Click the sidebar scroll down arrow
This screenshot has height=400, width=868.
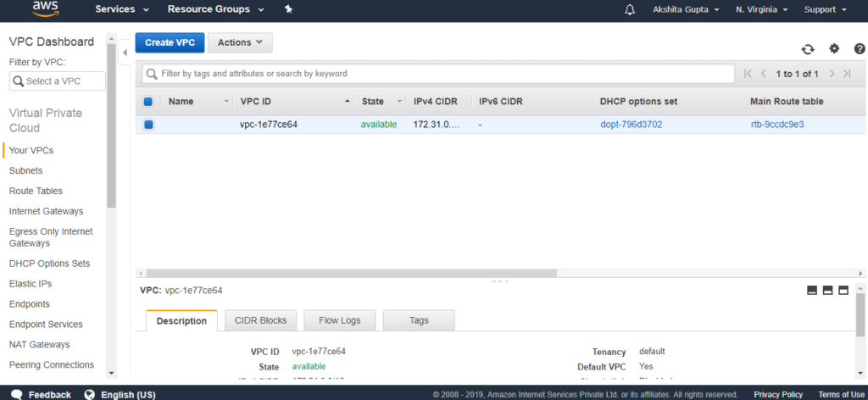(111, 374)
